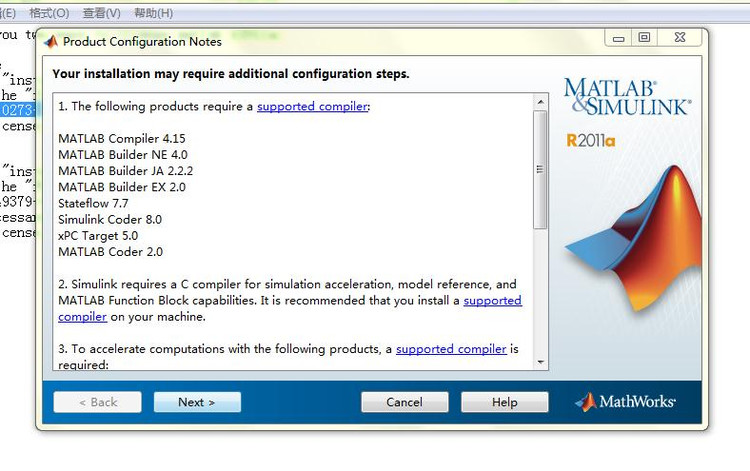750x471 pixels.
Task: Click the MATLAB icon in title bar
Action: 51,42
